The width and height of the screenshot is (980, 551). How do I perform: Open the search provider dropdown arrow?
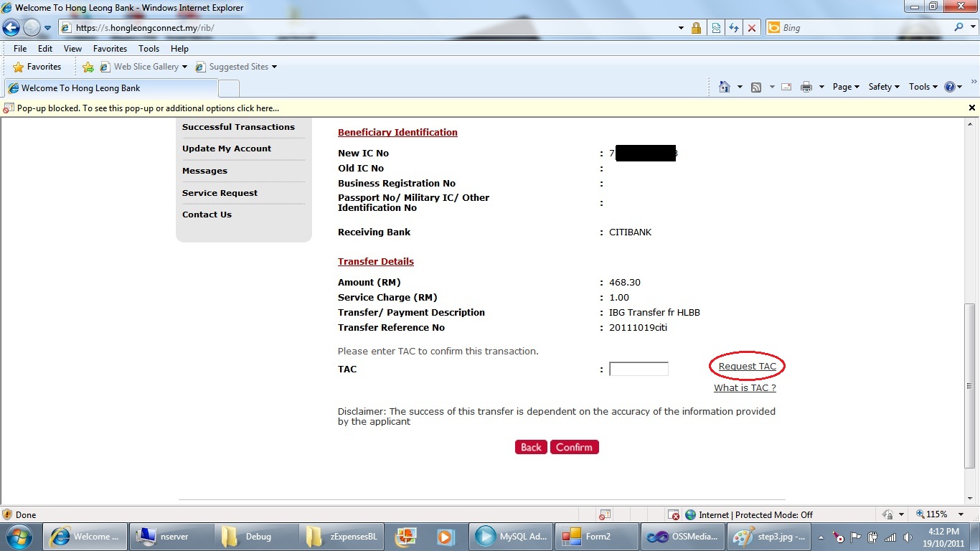pos(972,28)
